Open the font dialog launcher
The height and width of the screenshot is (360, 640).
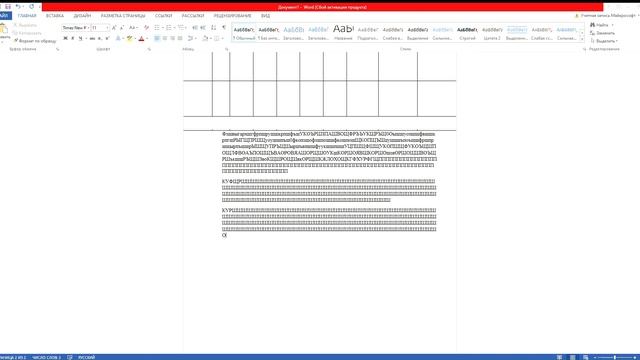click(x=149, y=49)
